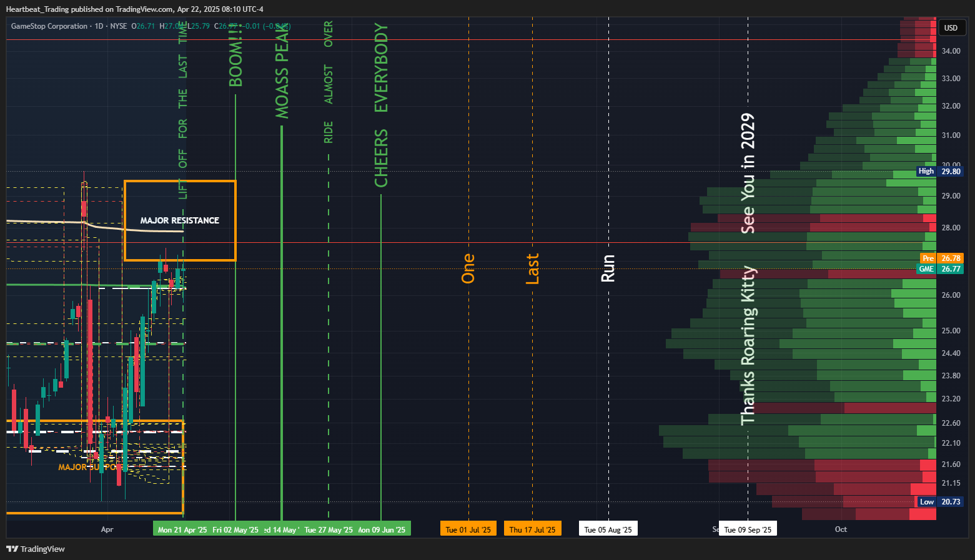Select the Mon 21 Apr '25 date label

(x=182, y=529)
